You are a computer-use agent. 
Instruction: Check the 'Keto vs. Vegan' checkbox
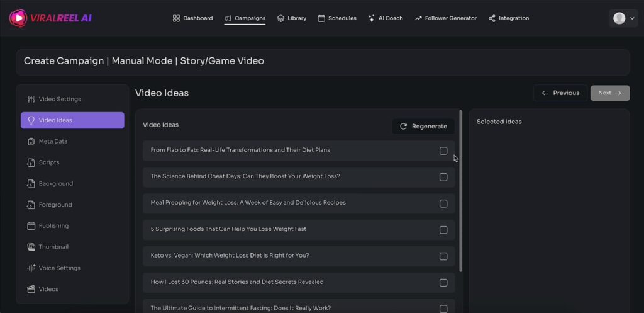click(x=443, y=256)
